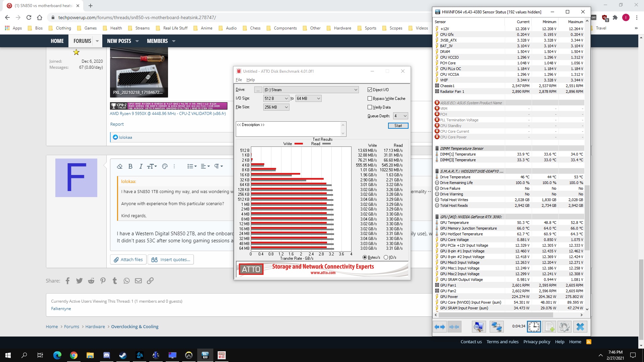Select Bytes/s radio button
This screenshot has height=362, width=644.
pos(365,257)
